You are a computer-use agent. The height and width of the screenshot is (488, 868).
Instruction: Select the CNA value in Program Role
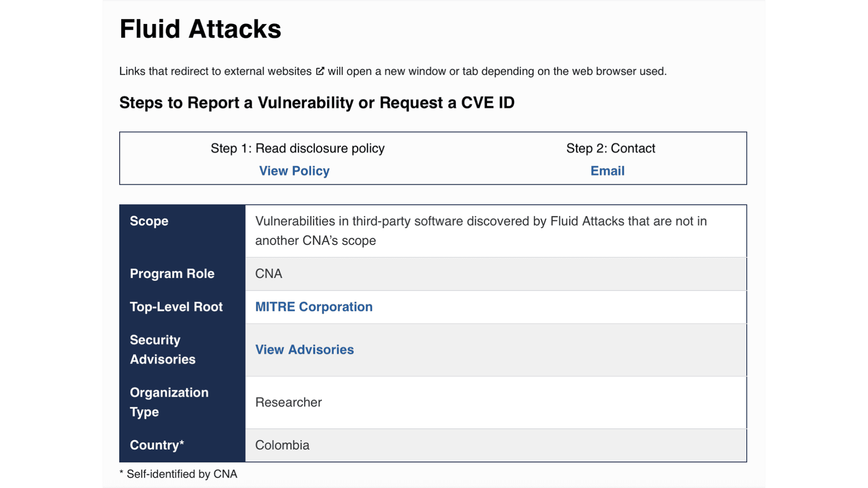pyautogui.click(x=269, y=274)
